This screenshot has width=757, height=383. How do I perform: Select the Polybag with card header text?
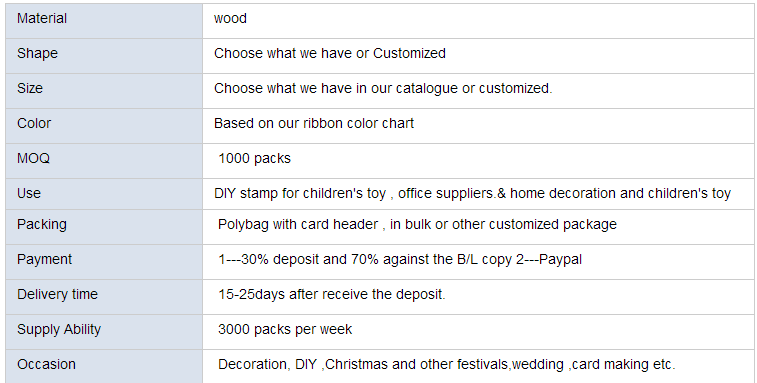(x=417, y=225)
